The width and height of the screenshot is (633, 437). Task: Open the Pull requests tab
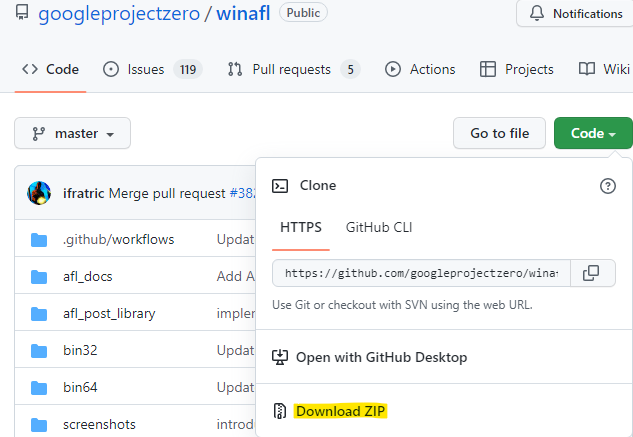tap(293, 69)
